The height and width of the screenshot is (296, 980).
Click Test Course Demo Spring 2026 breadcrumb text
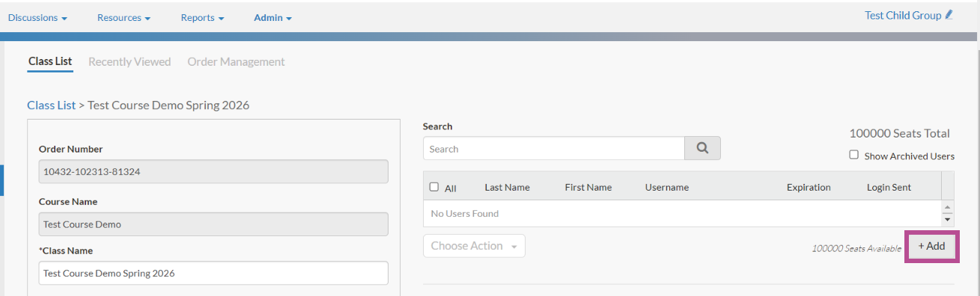click(x=168, y=105)
